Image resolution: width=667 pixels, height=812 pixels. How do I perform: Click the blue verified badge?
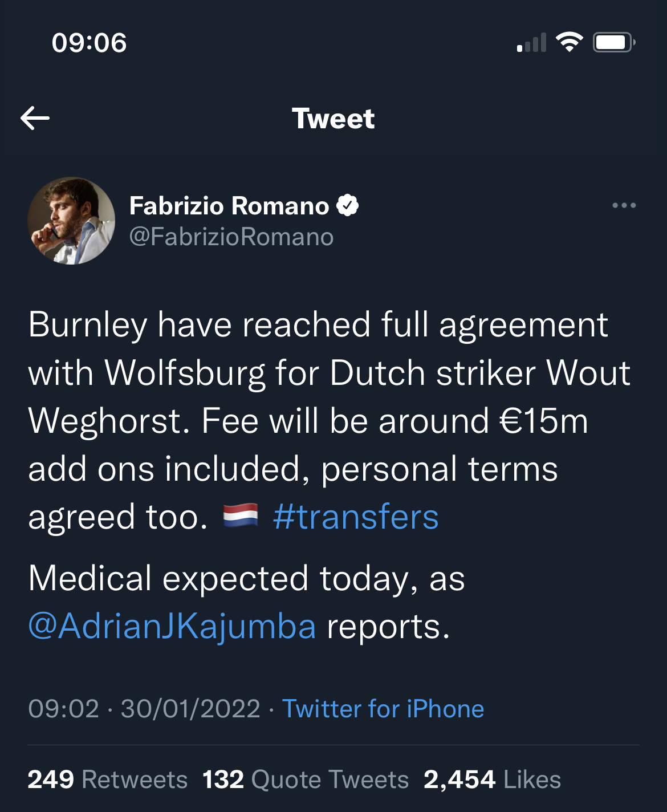coord(348,205)
